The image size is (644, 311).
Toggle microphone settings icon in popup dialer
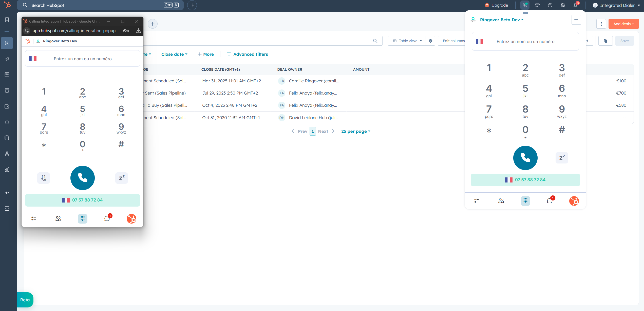click(44, 178)
